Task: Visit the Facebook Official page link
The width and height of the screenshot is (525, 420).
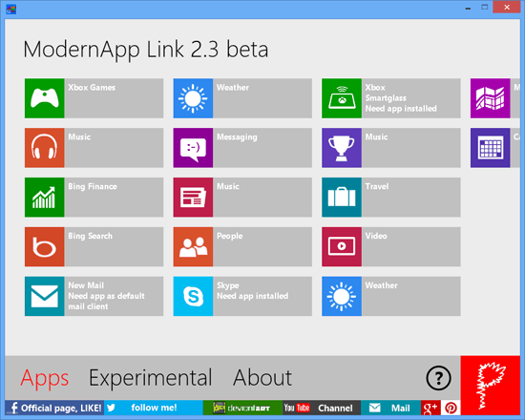Action: click(x=54, y=408)
